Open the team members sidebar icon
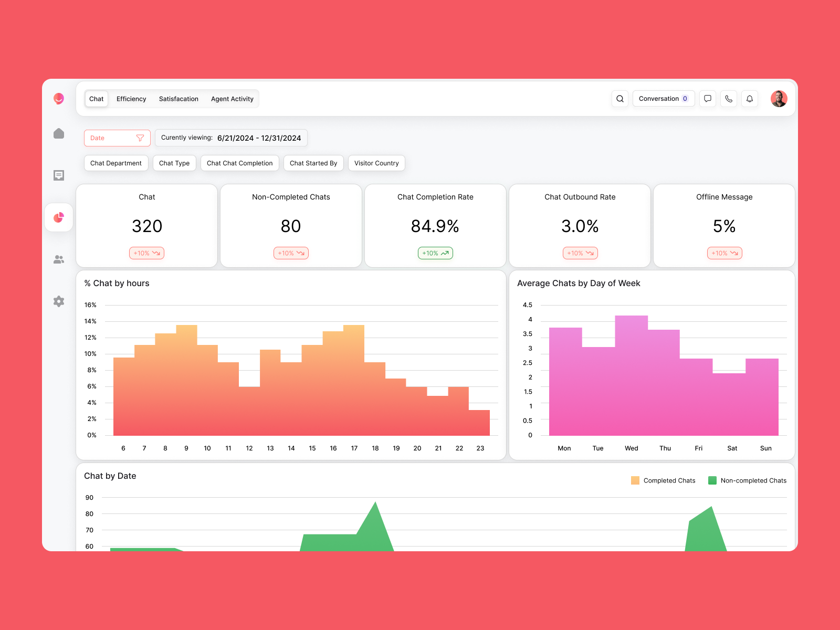Viewport: 840px width, 630px height. click(59, 259)
